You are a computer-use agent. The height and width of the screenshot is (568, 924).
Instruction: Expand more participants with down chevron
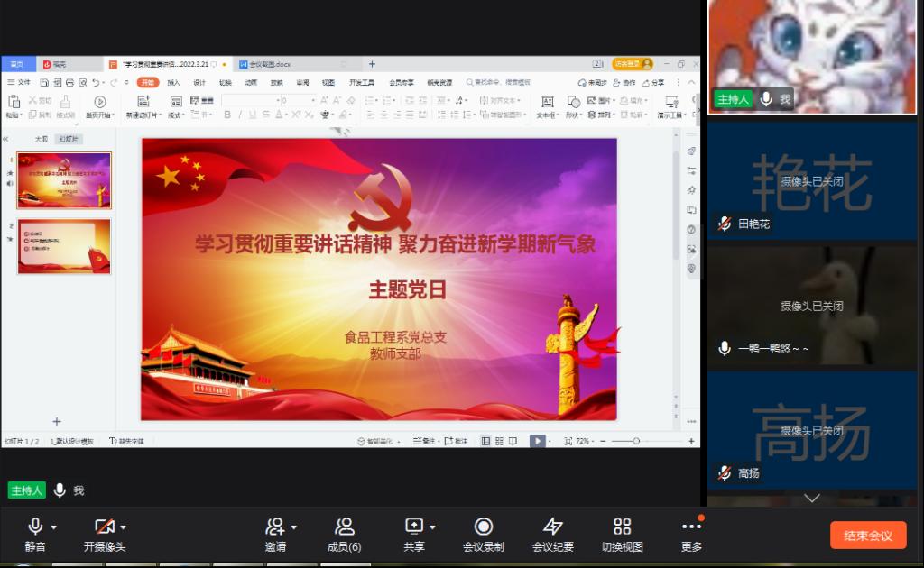click(x=812, y=499)
